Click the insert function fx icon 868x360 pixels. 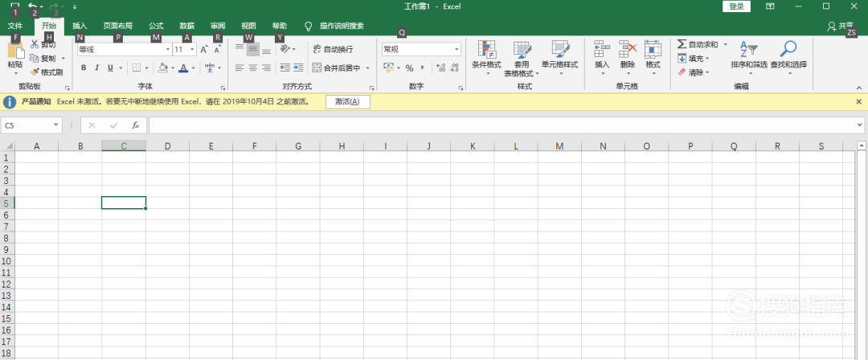136,125
